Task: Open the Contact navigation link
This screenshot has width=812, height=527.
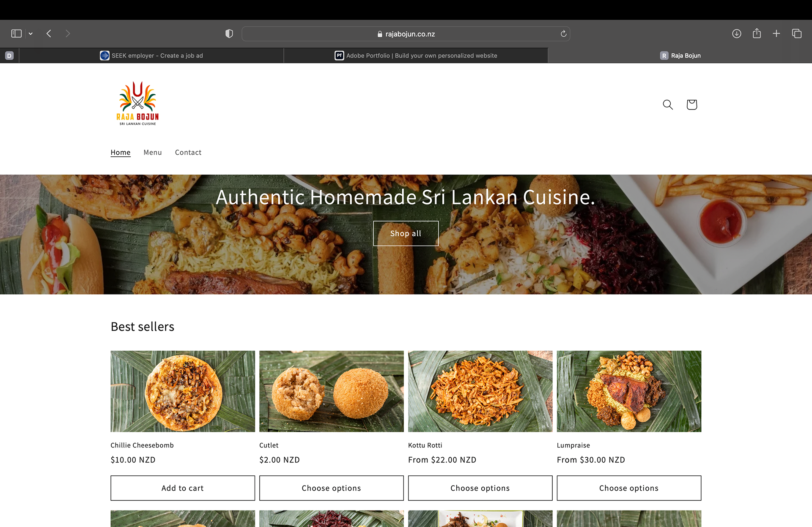Action: [188, 152]
